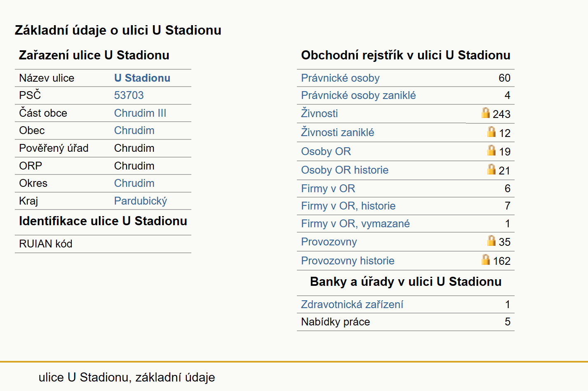View Zdravotnická zařízení entries
The height and width of the screenshot is (391, 588).
point(352,304)
